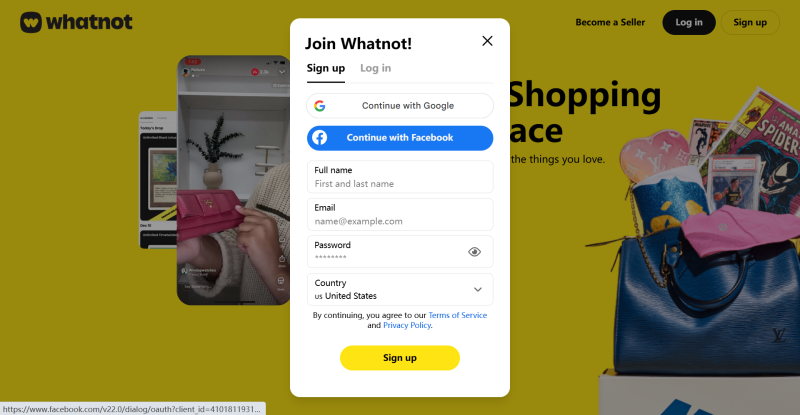Open the Terms of Service link
Viewport: 800px width, 415px height.
(458, 315)
